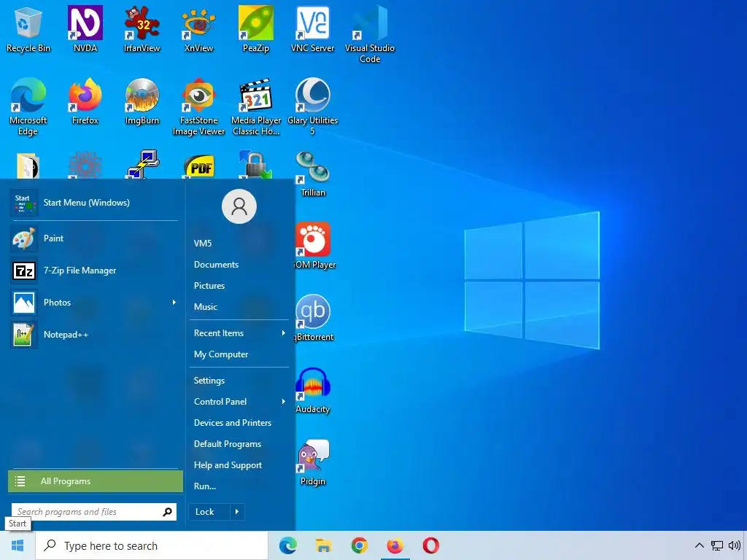Click the user account avatar picture

(x=239, y=206)
